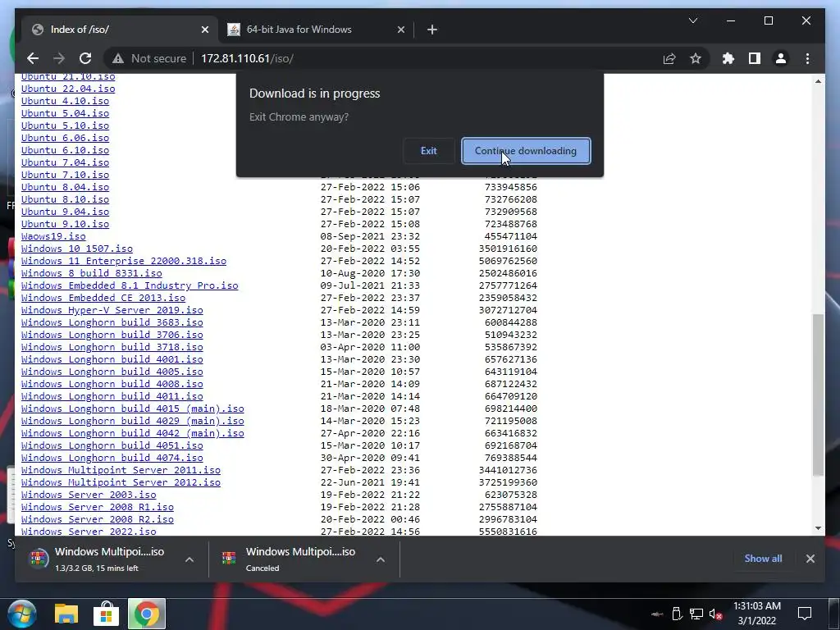This screenshot has height=630, width=840.
Task: Open Windows_Server_2008_R1.iso link
Action: [98, 508]
